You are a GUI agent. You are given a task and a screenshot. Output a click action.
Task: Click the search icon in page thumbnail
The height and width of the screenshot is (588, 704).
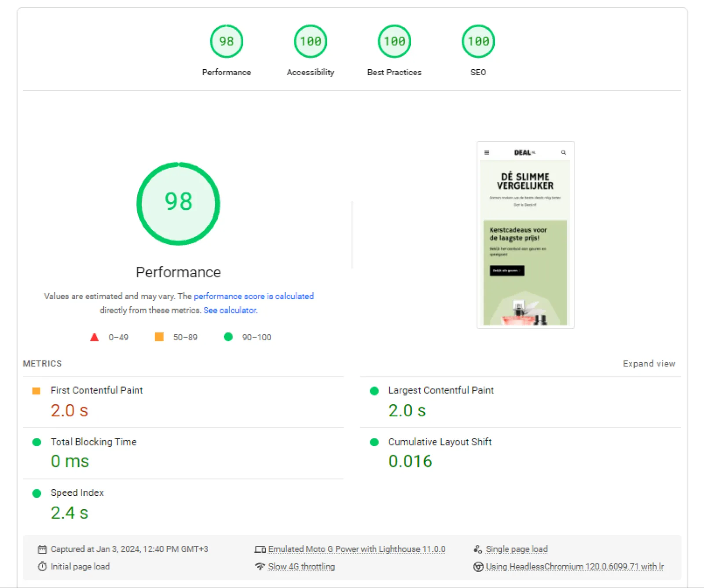coord(564,153)
